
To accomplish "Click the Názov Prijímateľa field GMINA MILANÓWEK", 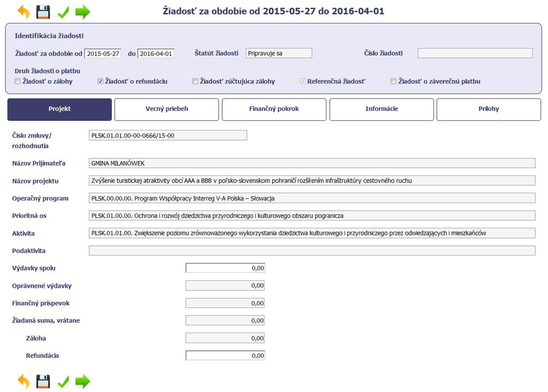I will (312, 163).
